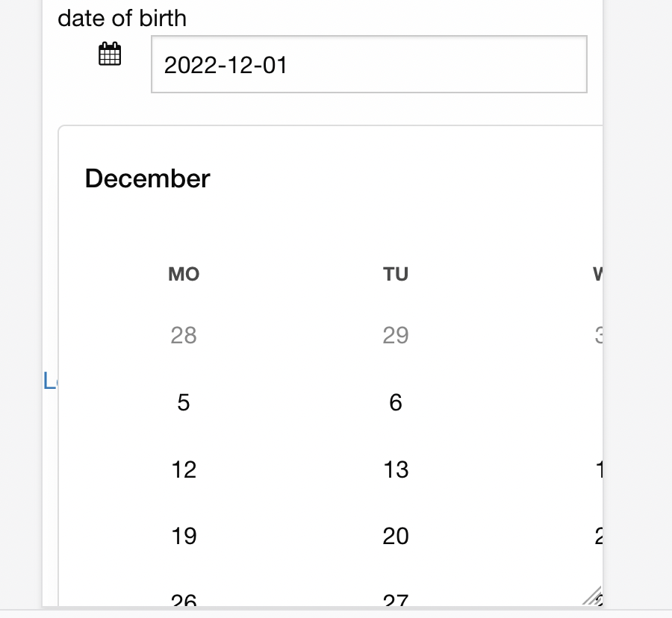Select December 6 in the calendar
672x618 pixels.
click(396, 402)
